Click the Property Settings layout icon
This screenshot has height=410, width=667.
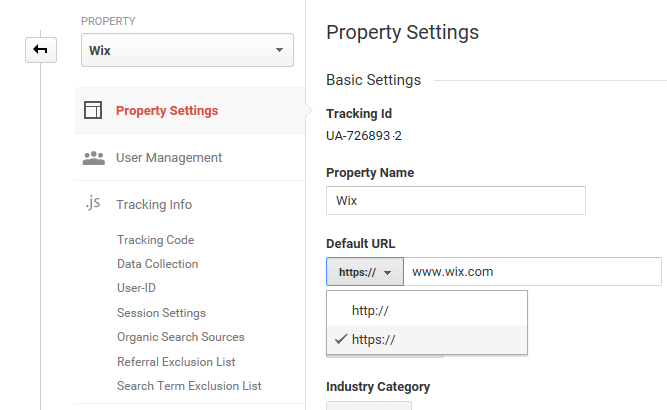tap(93, 110)
